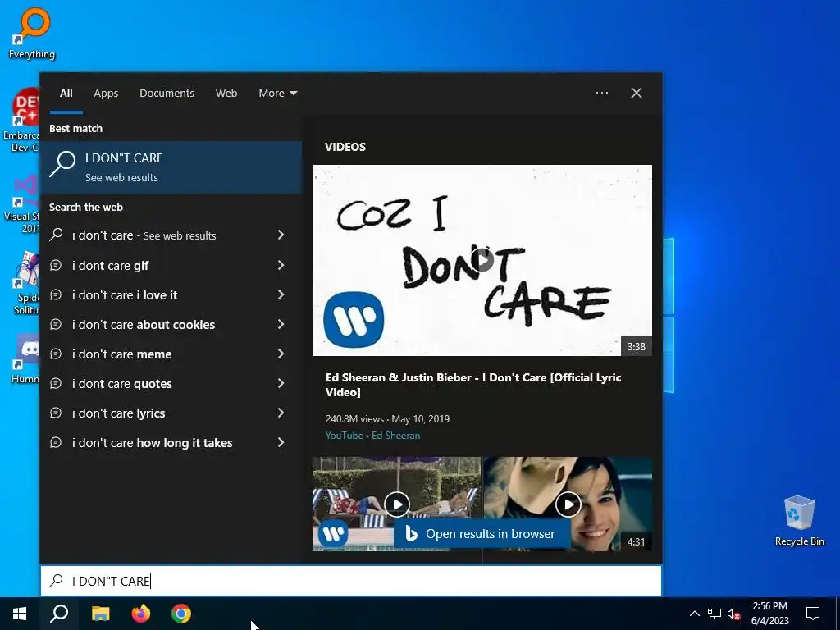Show hidden system tray icons
This screenshot has width=840, height=630.
click(694, 614)
